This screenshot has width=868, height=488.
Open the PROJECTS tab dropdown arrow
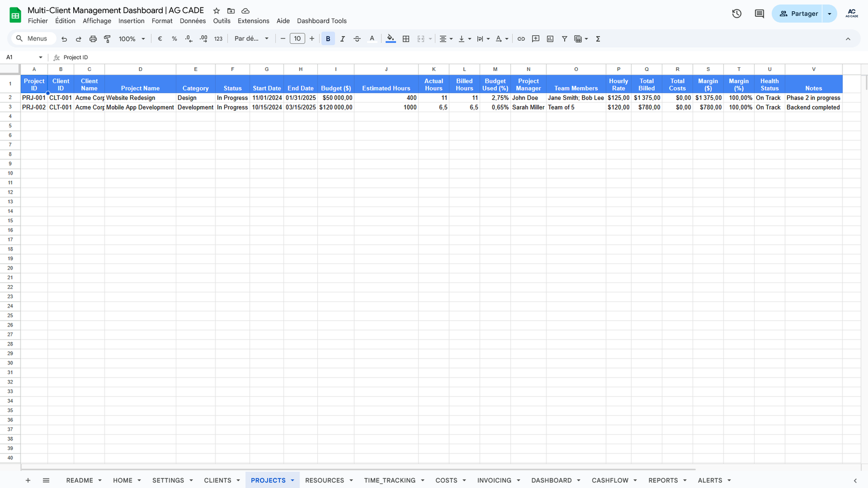[x=292, y=480]
